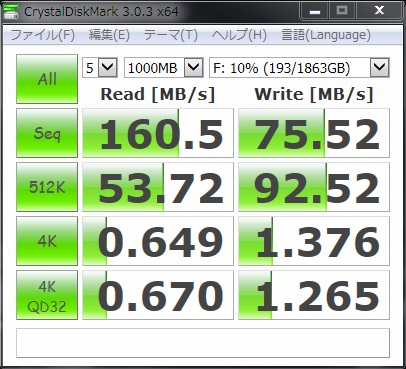Select the 4K QD32 read result 0.670
This screenshot has width=406, height=369.
coord(158,295)
